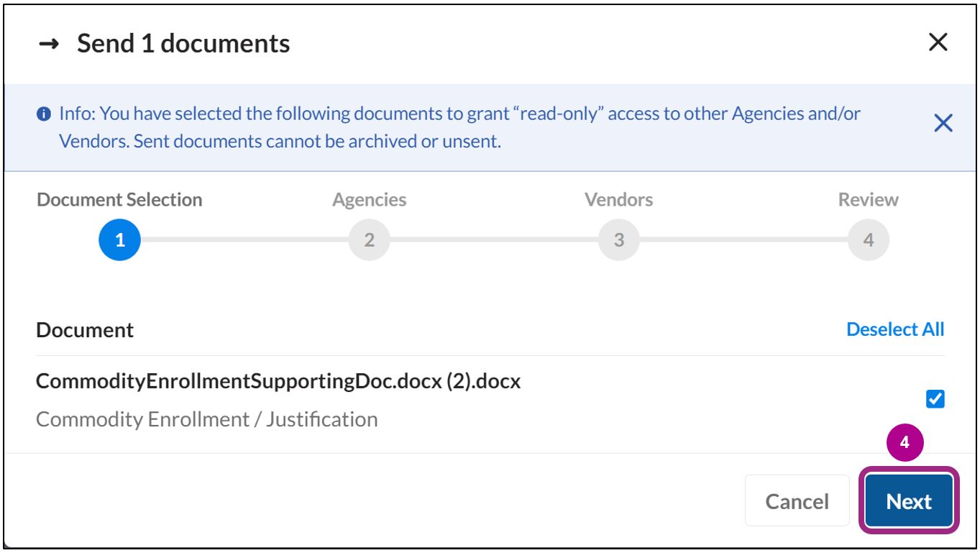Select the Deselect All link
This screenshot has height=553, width=980.
click(x=894, y=329)
